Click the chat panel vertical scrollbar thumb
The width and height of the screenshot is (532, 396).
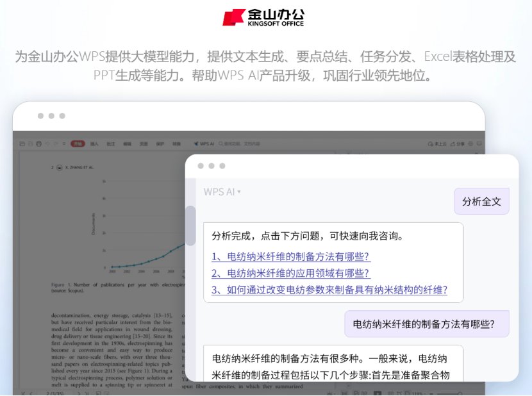pyautogui.click(x=190, y=226)
